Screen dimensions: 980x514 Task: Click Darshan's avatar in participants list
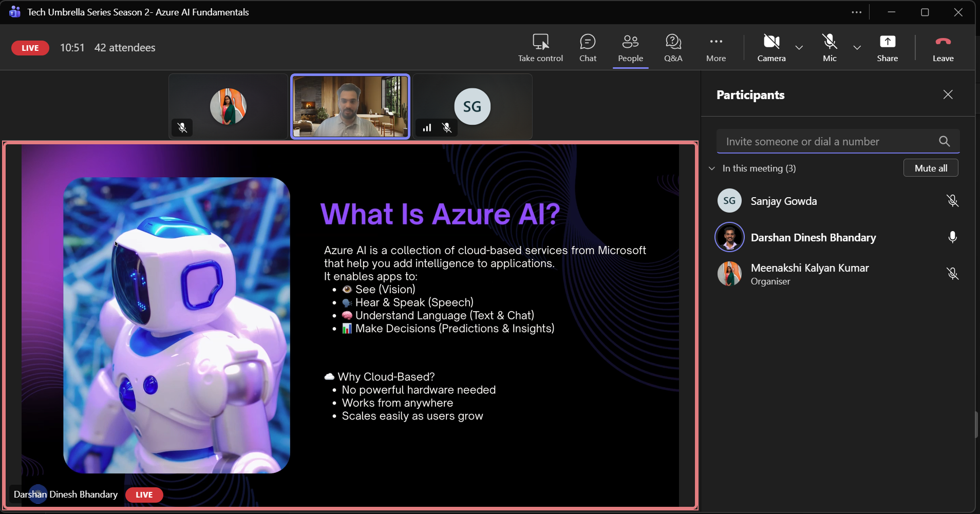[729, 237]
